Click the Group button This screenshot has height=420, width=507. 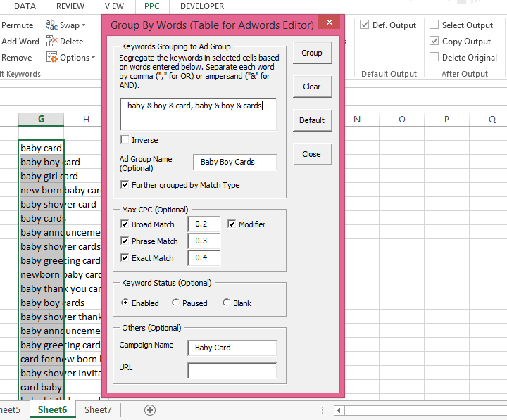pos(312,53)
